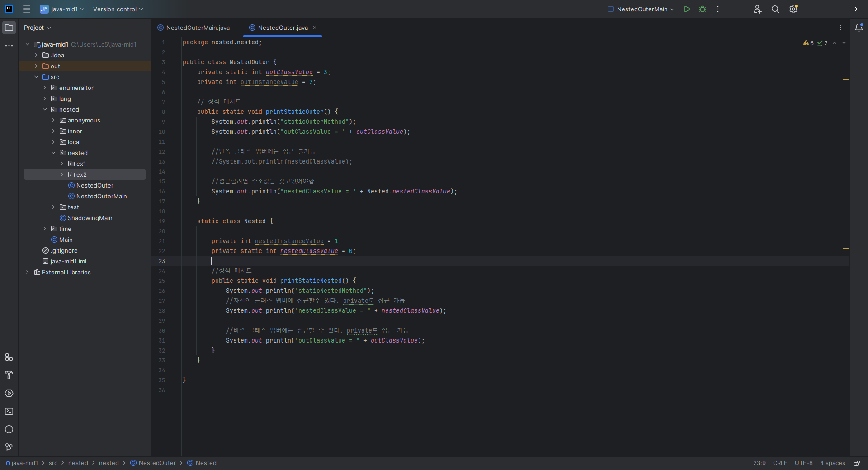Expand the lang package

[45, 99]
